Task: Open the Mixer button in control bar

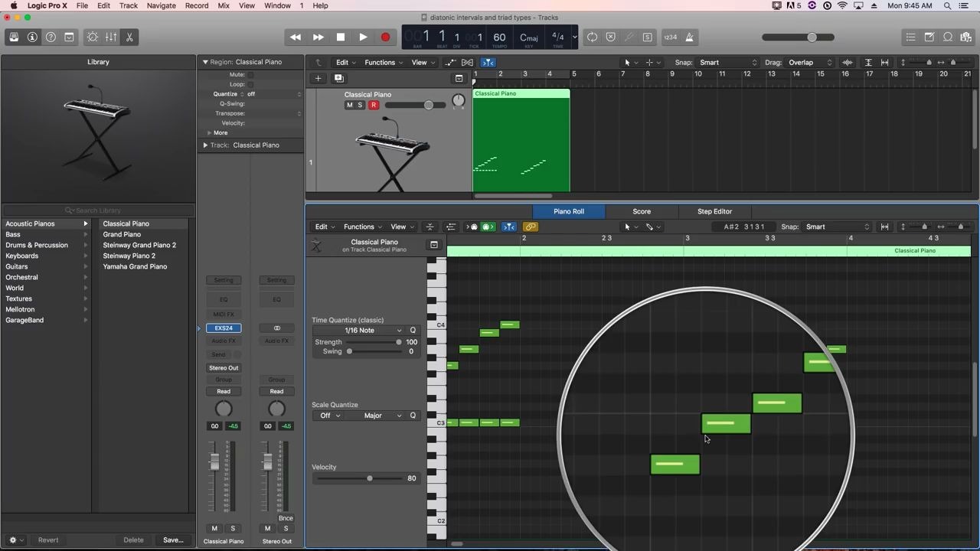Action: (x=111, y=37)
